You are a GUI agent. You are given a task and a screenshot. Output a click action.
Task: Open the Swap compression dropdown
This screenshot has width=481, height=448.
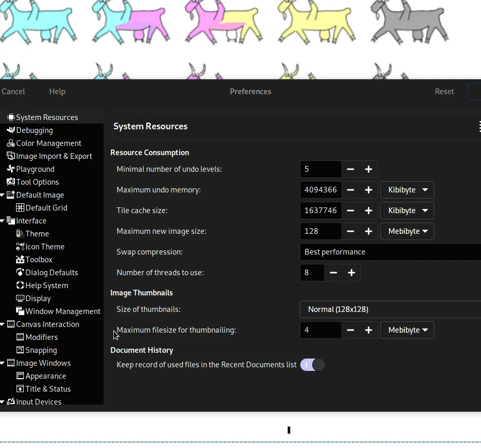click(x=389, y=252)
